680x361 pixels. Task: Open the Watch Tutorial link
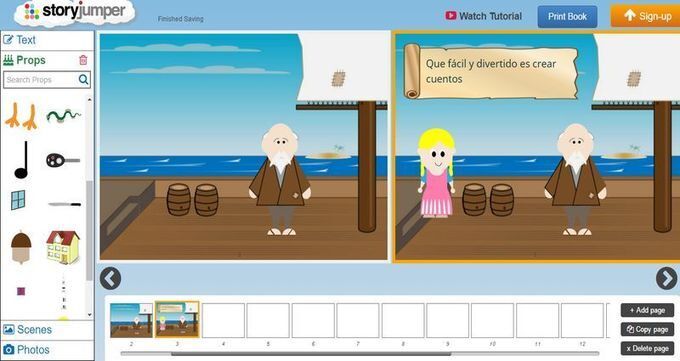484,16
